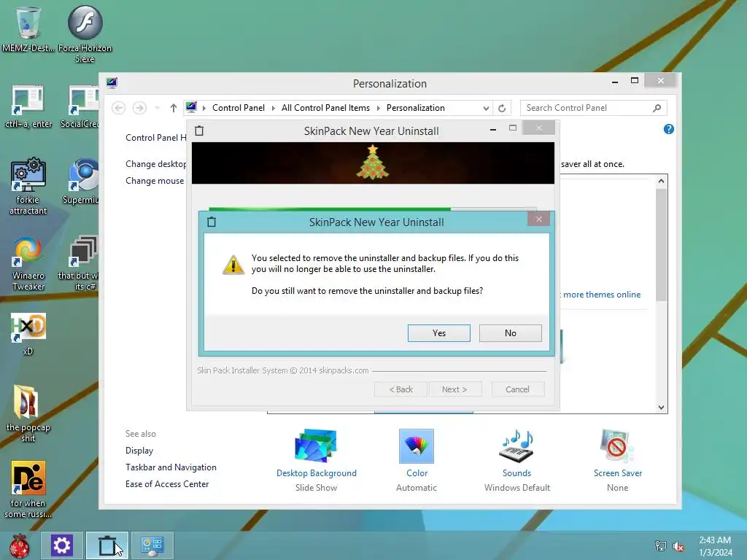Click the < Back button in the uninstaller
This screenshot has width=747, height=560.
(400, 389)
